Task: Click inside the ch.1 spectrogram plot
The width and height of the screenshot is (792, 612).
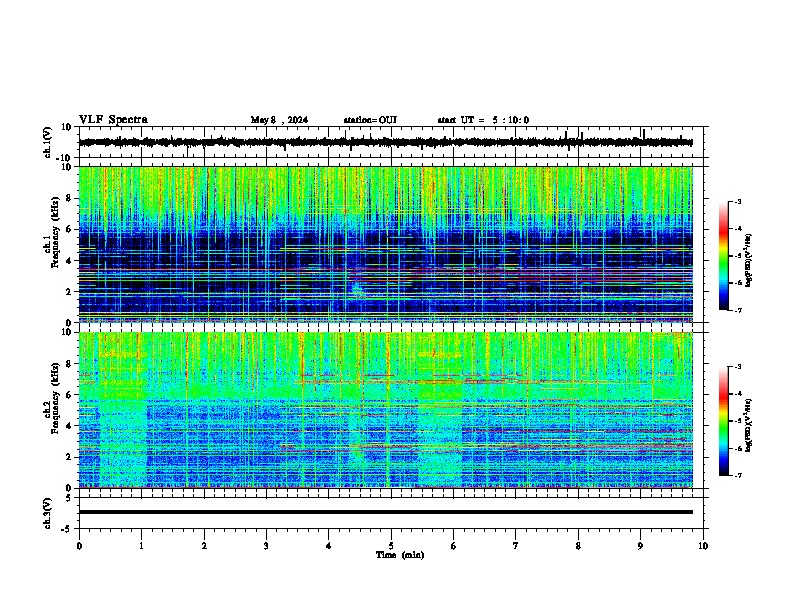Action: [385, 244]
